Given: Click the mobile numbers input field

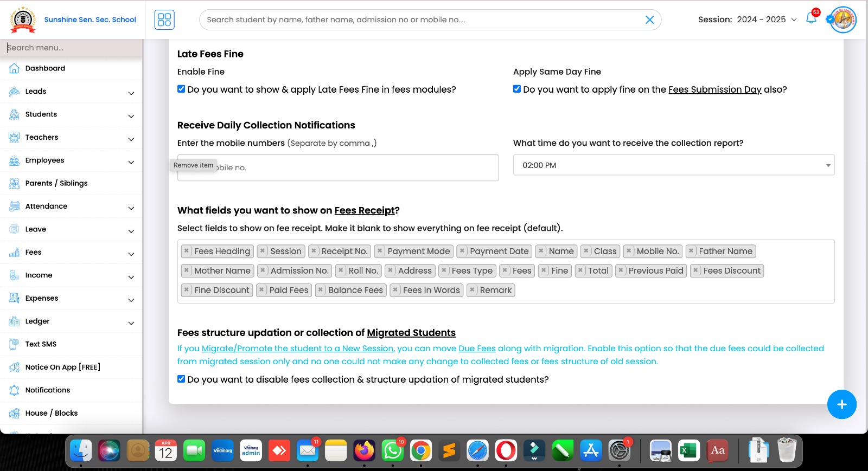Looking at the screenshot, I should (358, 167).
